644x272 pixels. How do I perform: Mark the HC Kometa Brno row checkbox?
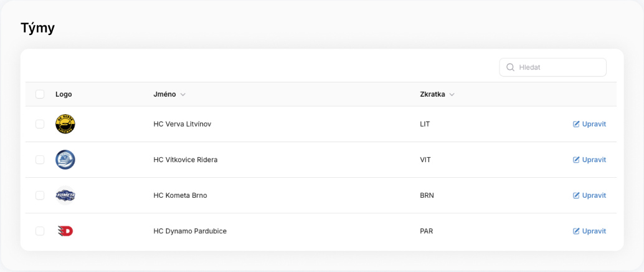pos(40,195)
